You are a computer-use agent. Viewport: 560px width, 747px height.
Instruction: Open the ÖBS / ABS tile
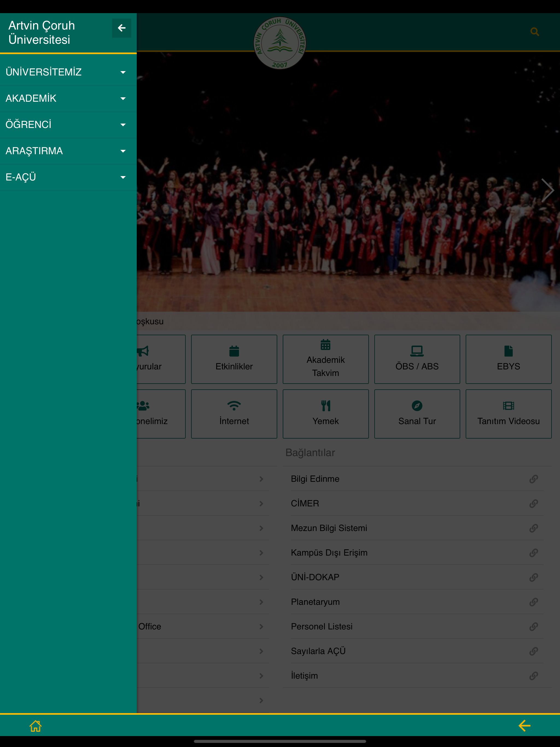coord(417,359)
